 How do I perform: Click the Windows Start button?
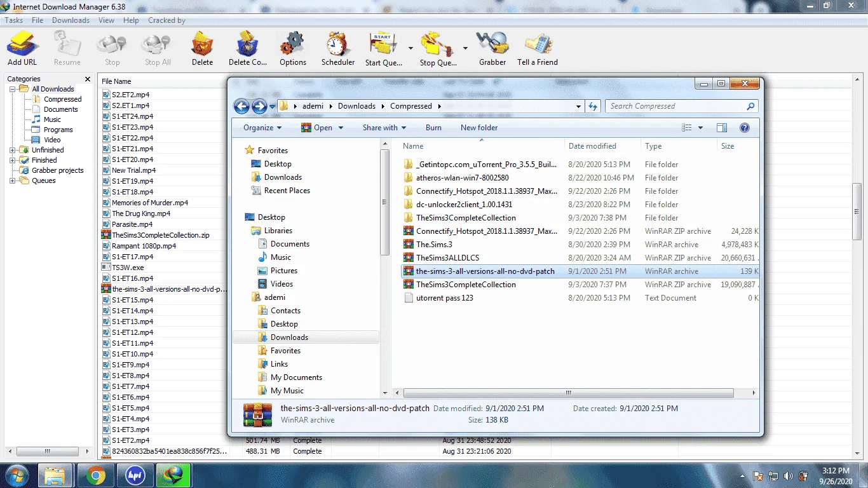click(17, 475)
